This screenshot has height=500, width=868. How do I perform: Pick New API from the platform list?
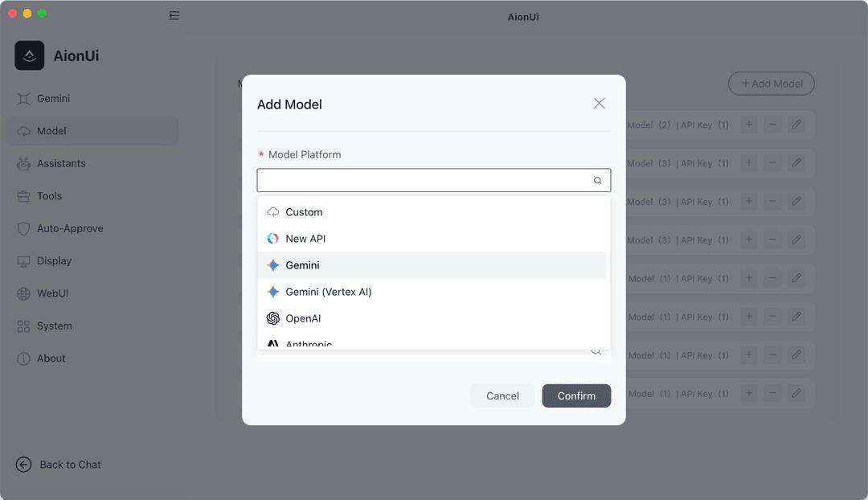(x=432, y=239)
